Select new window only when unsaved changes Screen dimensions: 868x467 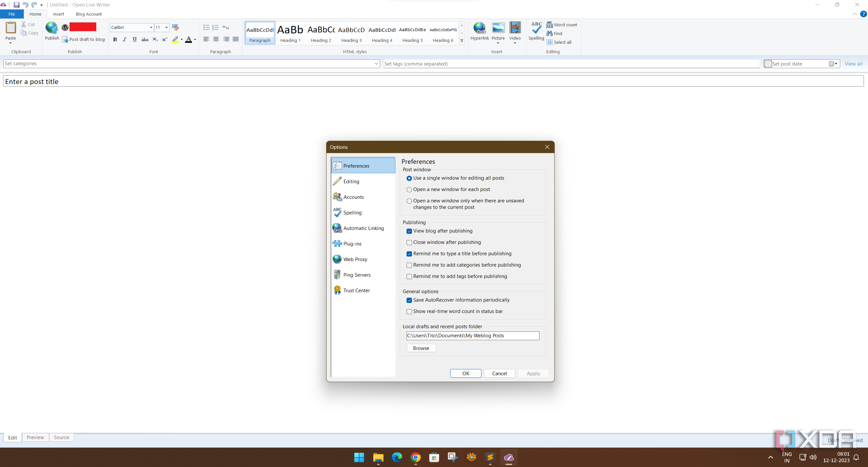409,201
